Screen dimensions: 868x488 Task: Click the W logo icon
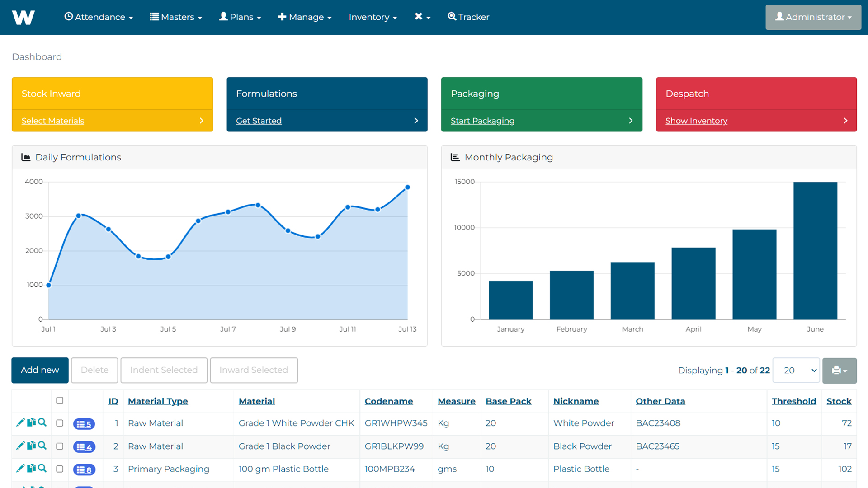coord(23,17)
